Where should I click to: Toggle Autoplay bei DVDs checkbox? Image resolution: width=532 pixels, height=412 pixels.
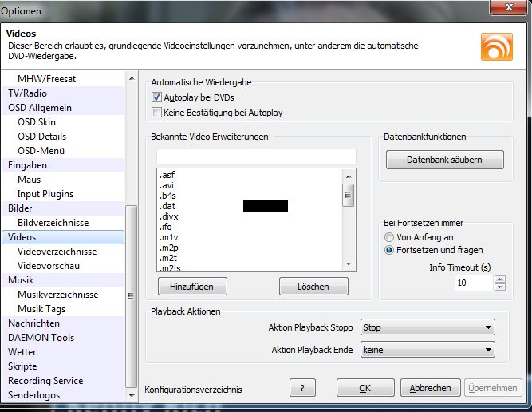click(156, 97)
